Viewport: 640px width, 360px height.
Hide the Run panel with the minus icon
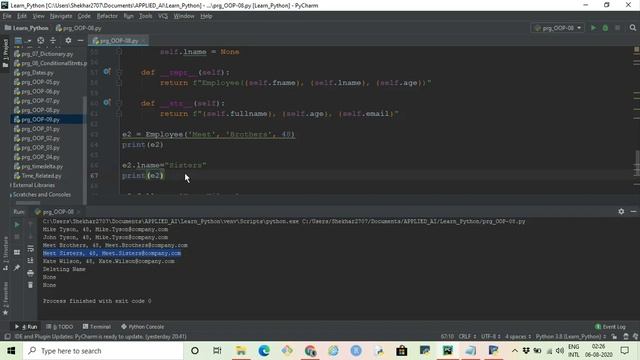pyautogui.click(x=633, y=211)
